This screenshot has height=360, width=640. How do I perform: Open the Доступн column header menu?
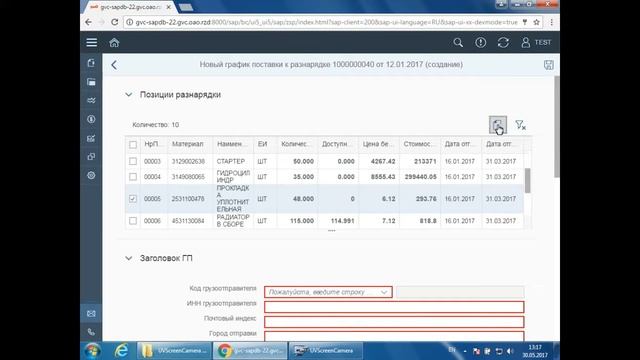[x=338, y=144]
